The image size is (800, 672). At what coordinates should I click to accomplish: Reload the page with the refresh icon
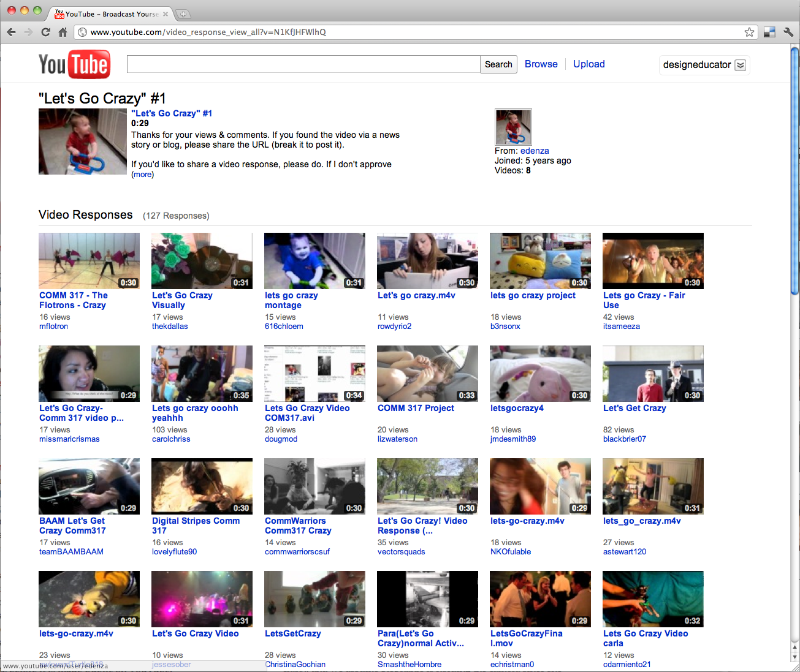tap(45, 32)
